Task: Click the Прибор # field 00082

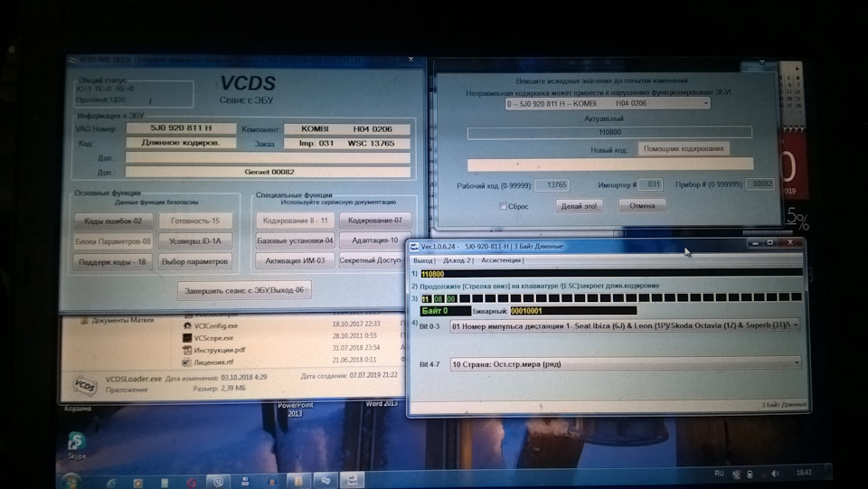Action: click(760, 184)
